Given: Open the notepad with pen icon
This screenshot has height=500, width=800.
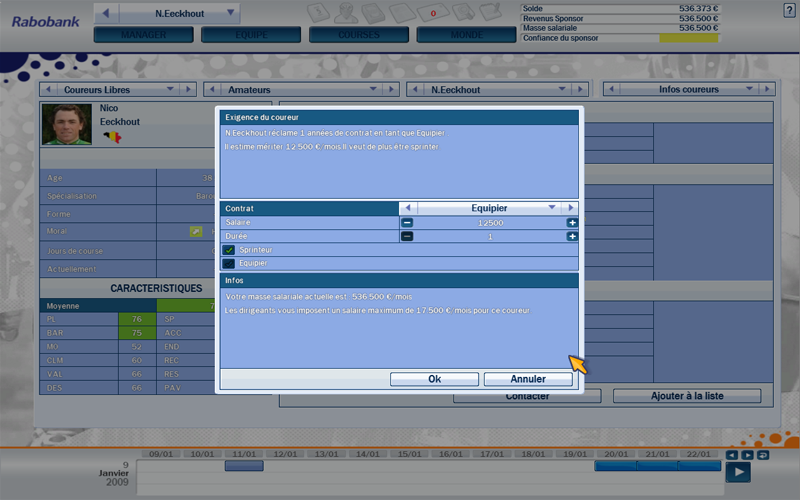Looking at the screenshot, I should pyautogui.click(x=490, y=12).
